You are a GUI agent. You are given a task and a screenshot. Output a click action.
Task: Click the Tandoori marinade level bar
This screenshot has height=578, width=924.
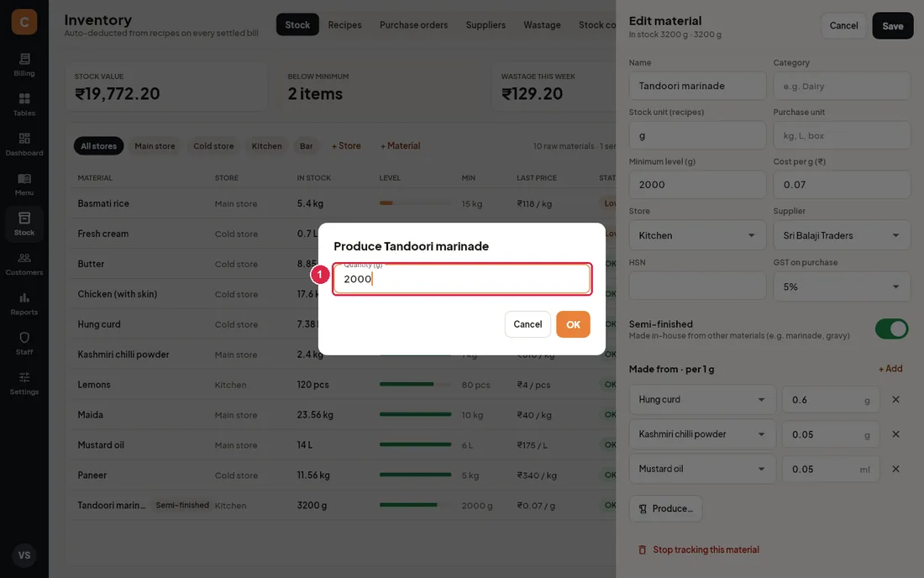tap(416, 505)
